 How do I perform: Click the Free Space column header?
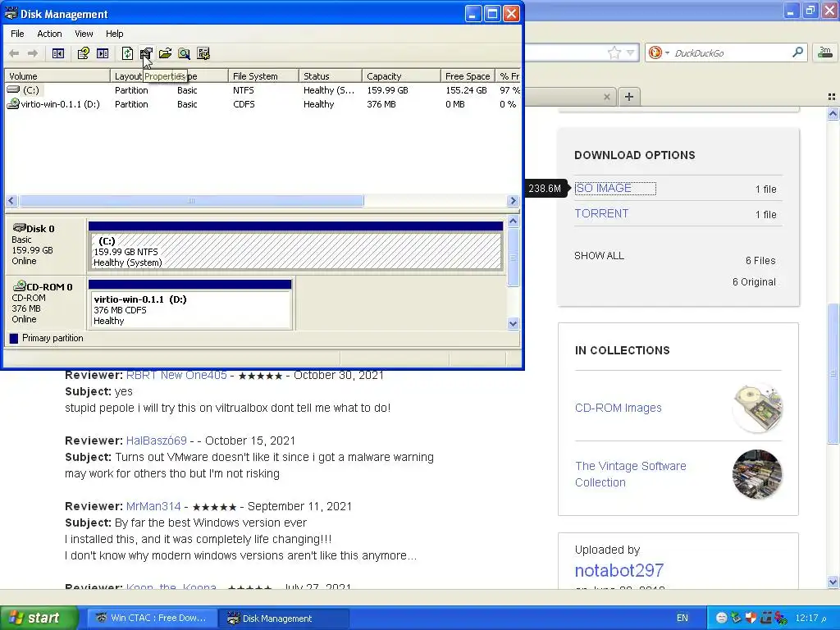tap(468, 76)
